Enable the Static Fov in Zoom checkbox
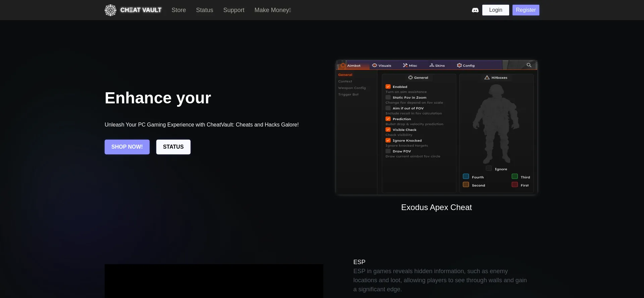644x298 pixels. pyautogui.click(x=388, y=97)
